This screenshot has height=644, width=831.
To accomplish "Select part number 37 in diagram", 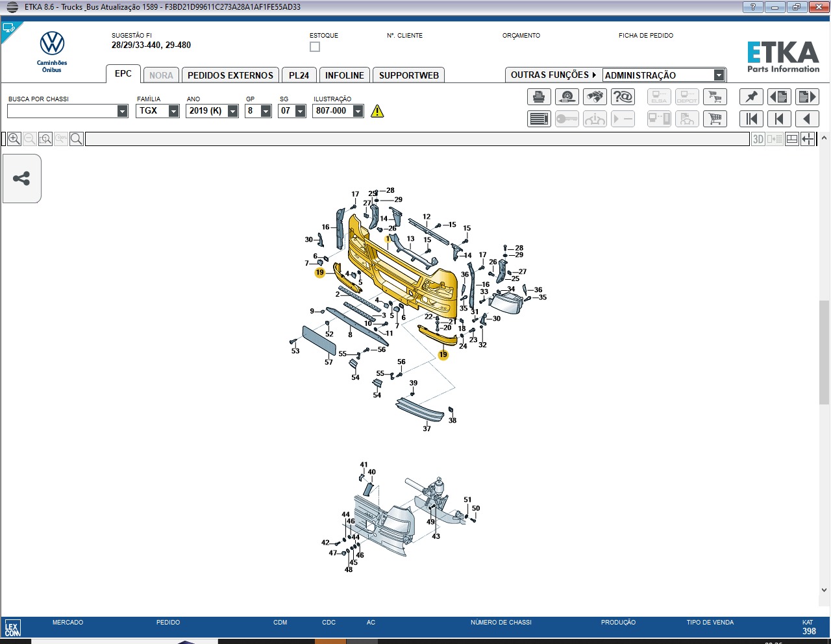I will click(x=427, y=428).
